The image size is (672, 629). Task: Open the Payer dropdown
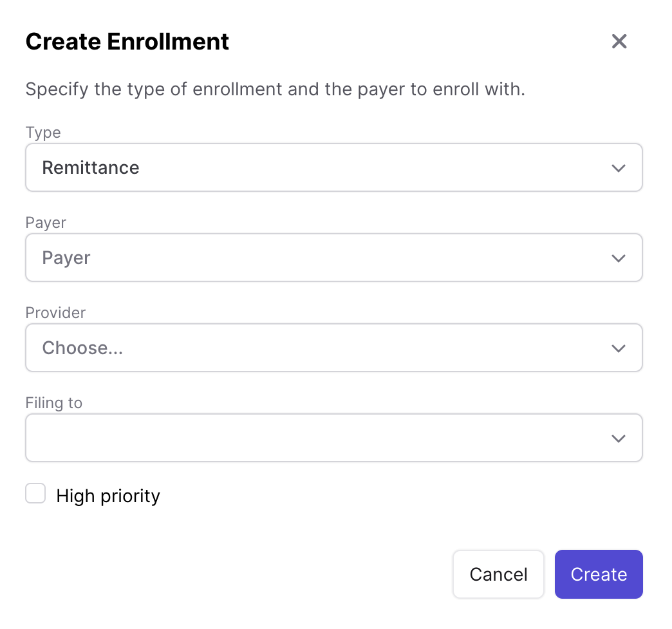coord(334,258)
